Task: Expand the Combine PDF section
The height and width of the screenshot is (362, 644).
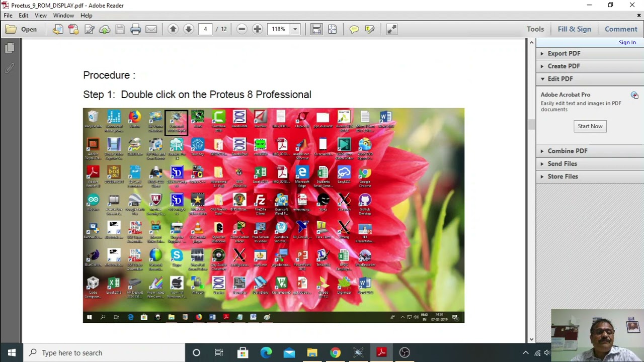Action: click(590, 151)
